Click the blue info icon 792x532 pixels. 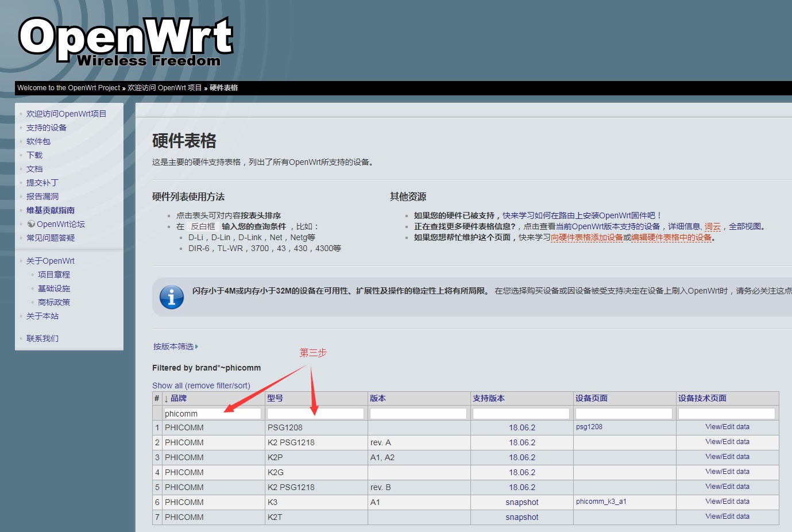[171, 297]
